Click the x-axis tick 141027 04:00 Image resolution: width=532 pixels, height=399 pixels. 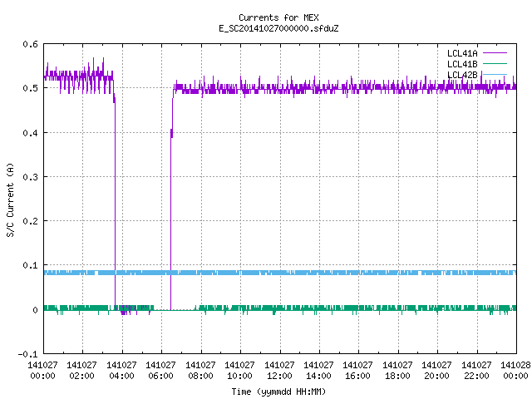pos(121,370)
